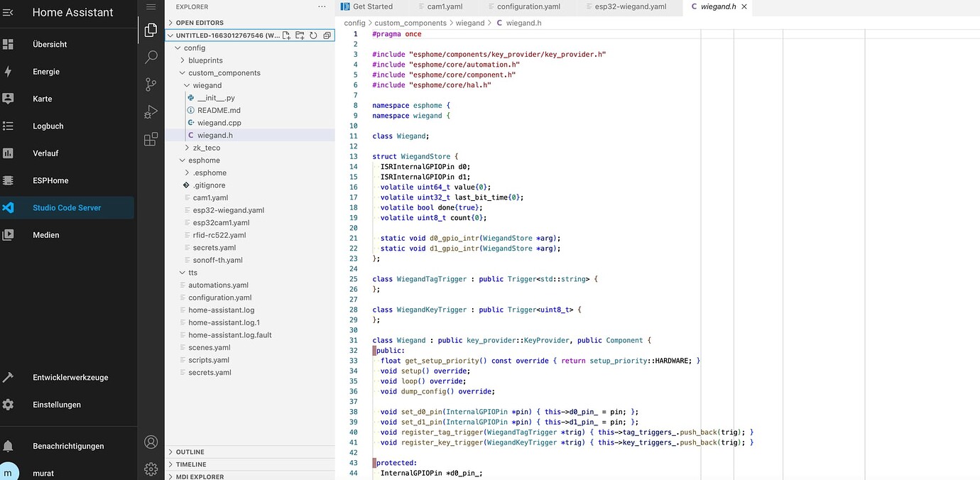Open wiegand.cpp in the file tree
The height and width of the screenshot is (480, 980).
coord(219,123)
